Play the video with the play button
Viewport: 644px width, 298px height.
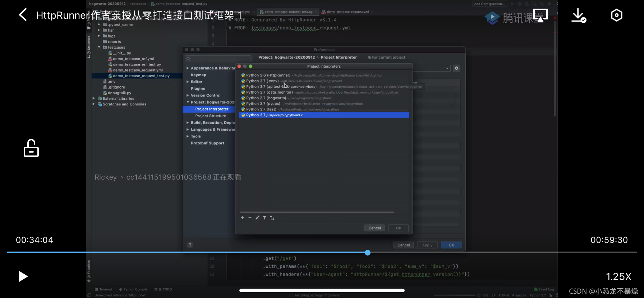point(23,276)
